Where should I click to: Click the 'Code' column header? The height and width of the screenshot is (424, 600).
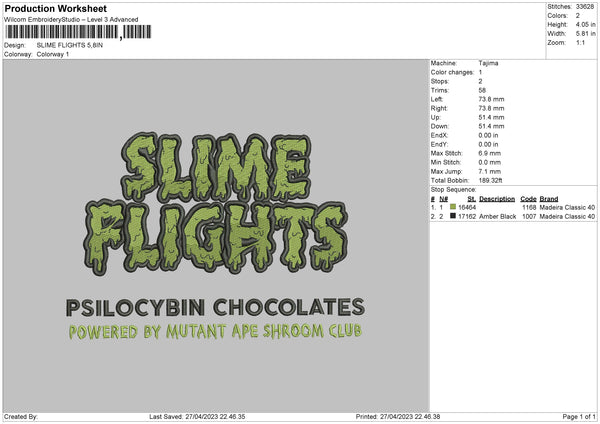[x=528, y=199]
